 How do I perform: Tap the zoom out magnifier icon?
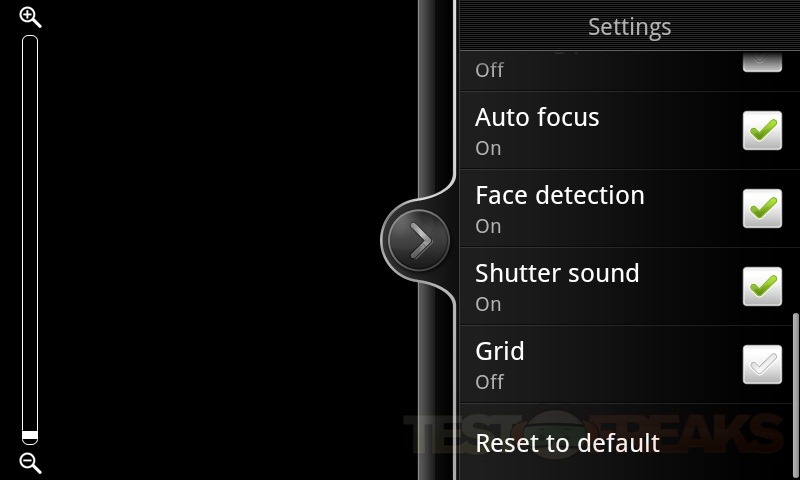pyautogui.click(x=30, y=462)
